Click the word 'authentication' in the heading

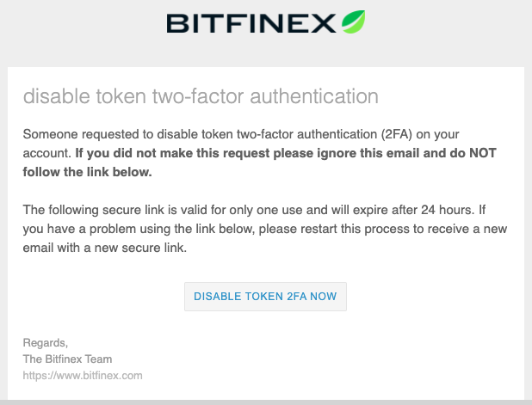pos(314,96)
